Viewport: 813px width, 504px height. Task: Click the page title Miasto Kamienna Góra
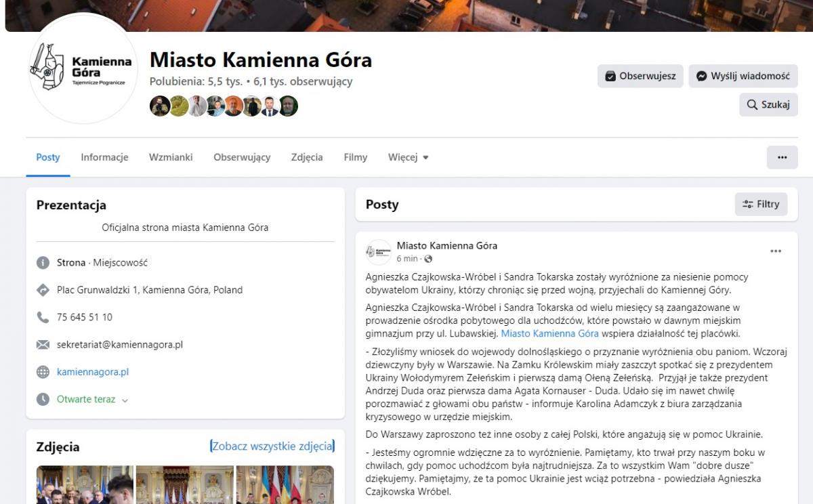tap(261, 60)
